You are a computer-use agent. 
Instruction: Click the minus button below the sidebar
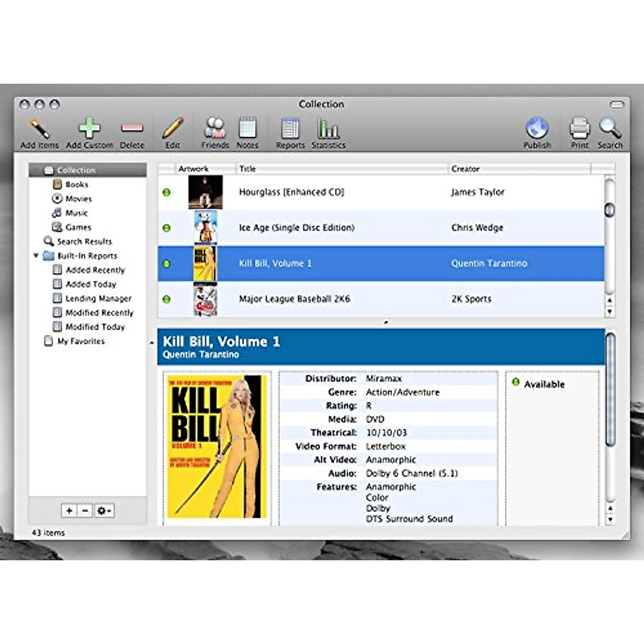click(x=85, y=510)
